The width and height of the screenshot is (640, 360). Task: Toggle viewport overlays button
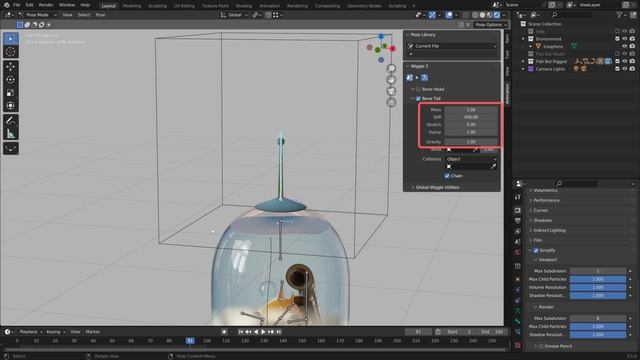pos(449,15)
